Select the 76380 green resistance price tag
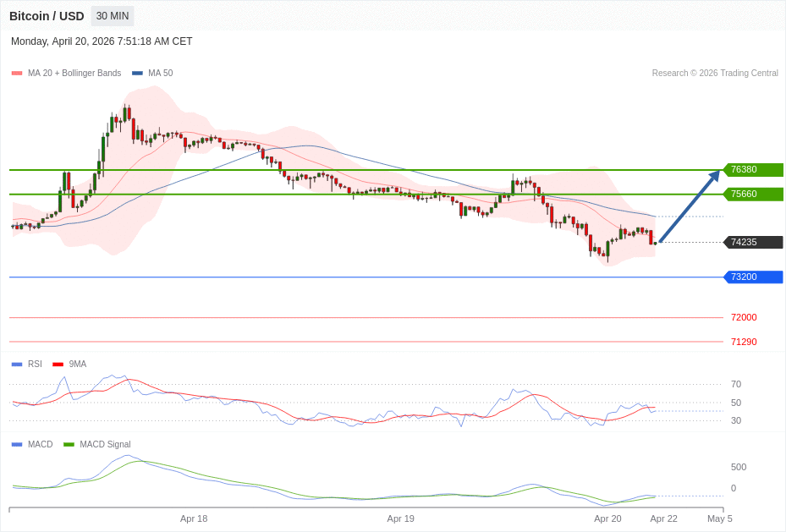 click(x=753, y=170)
